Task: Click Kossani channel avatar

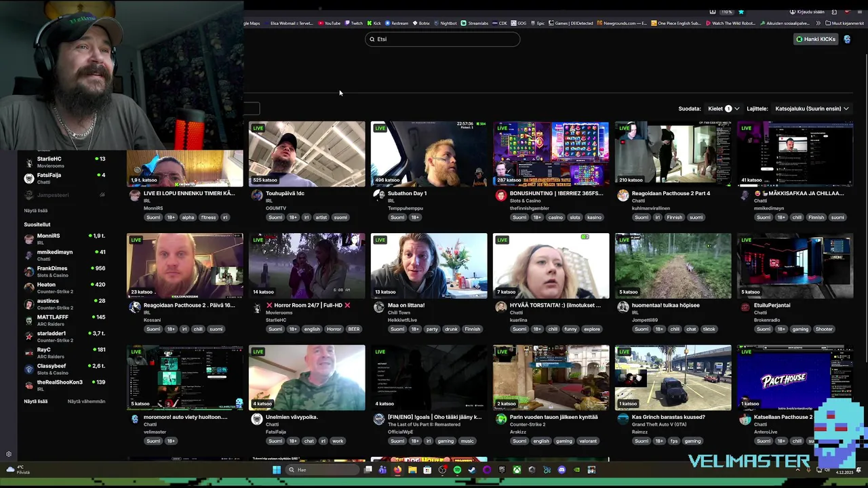Action: point(135,307)
